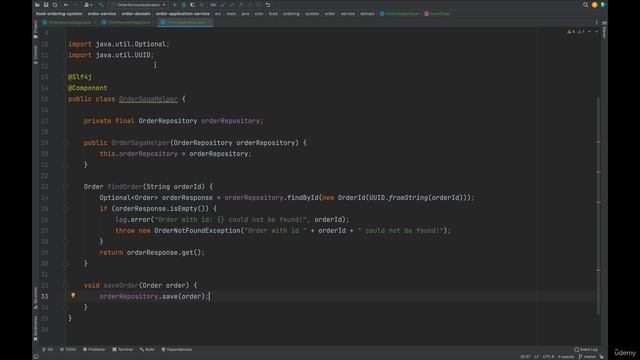640x360 pixels.
Task: Click the Git push arrow icon
Action: (241, 5)
